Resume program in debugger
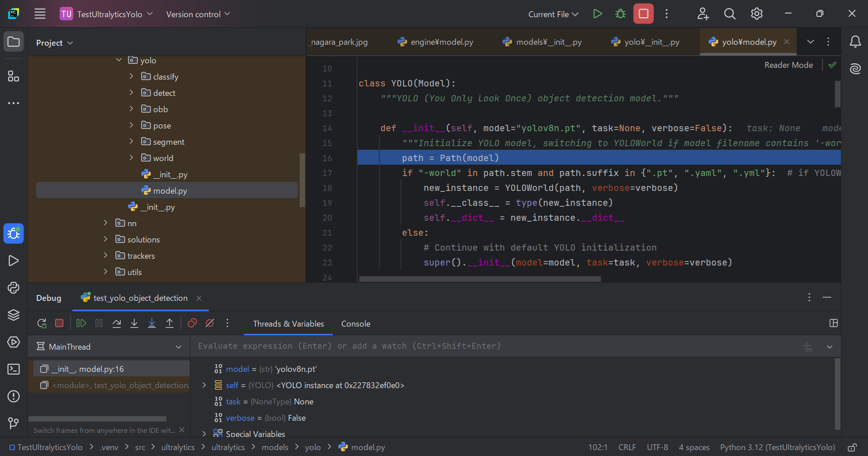Screen dimensions: 868x456 click(x=81, y=323)
